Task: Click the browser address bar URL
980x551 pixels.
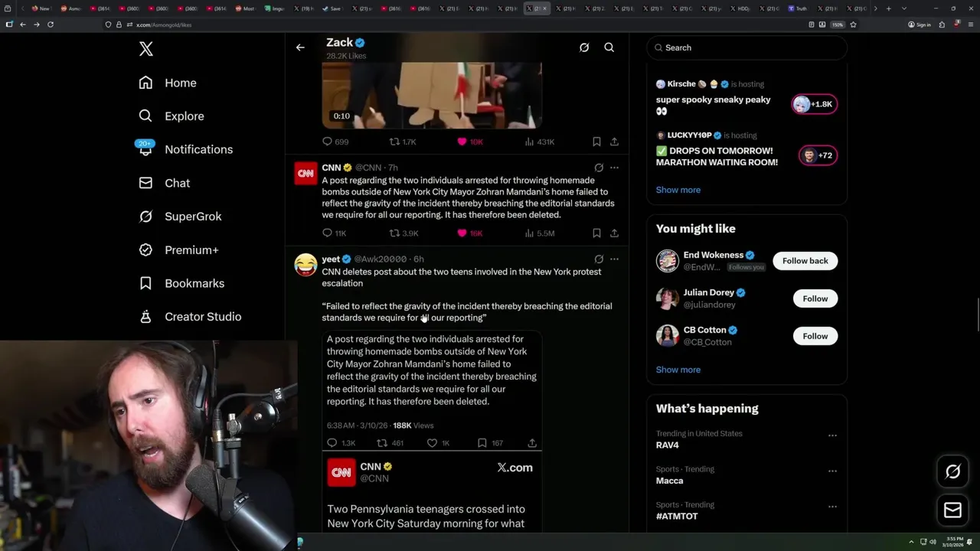Action: (164, 24)
